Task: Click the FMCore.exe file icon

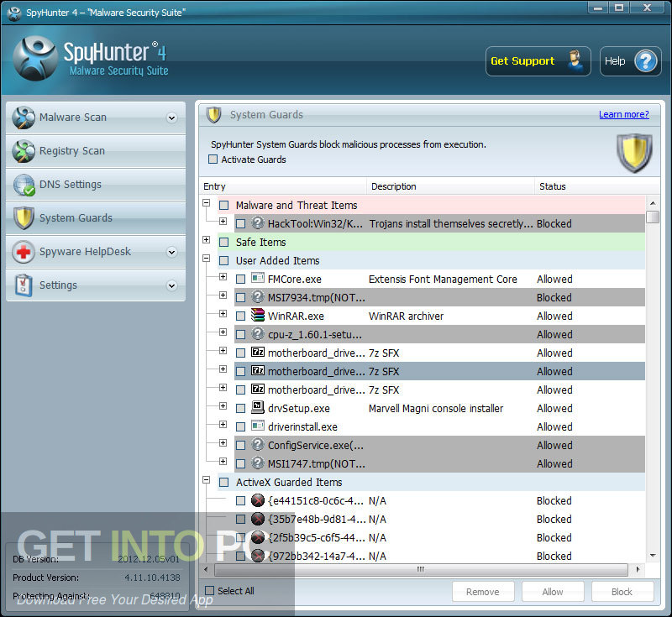Action: [x=258, y=279]
